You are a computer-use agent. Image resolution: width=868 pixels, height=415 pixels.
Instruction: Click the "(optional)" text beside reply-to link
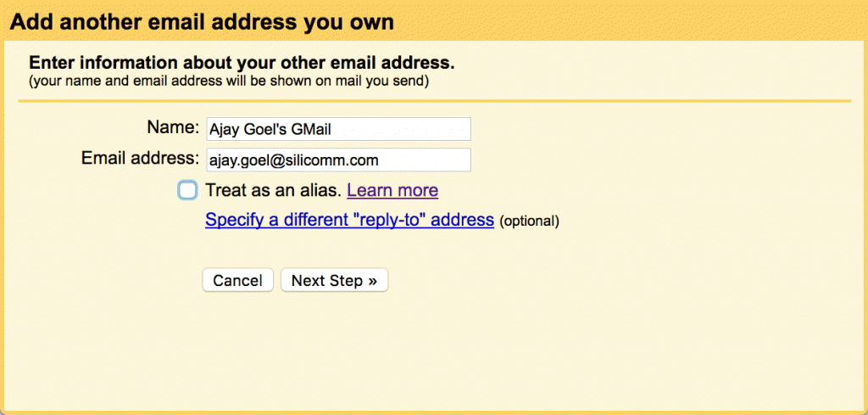click(529, 221)
